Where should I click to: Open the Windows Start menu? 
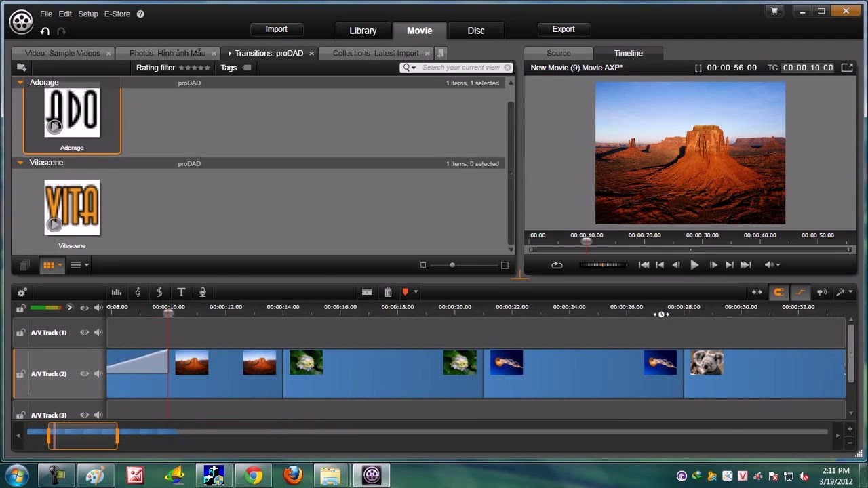pos(16,474)
